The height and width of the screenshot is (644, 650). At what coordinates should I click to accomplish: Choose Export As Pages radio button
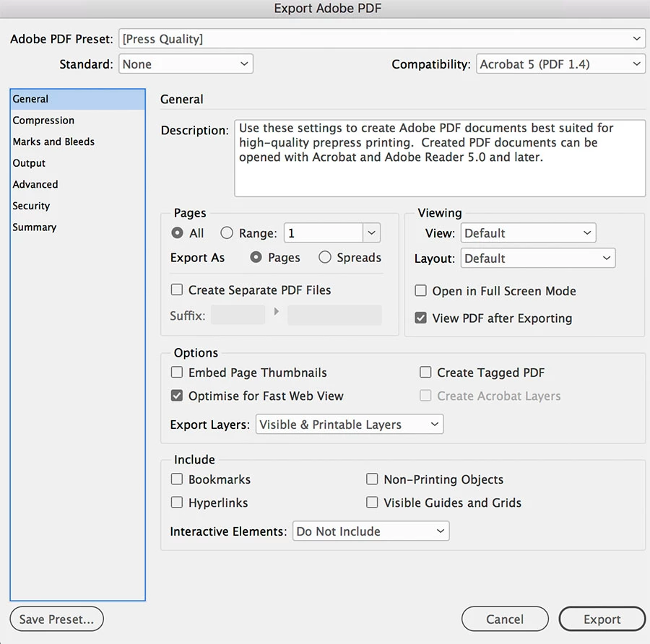pos(256,257)
